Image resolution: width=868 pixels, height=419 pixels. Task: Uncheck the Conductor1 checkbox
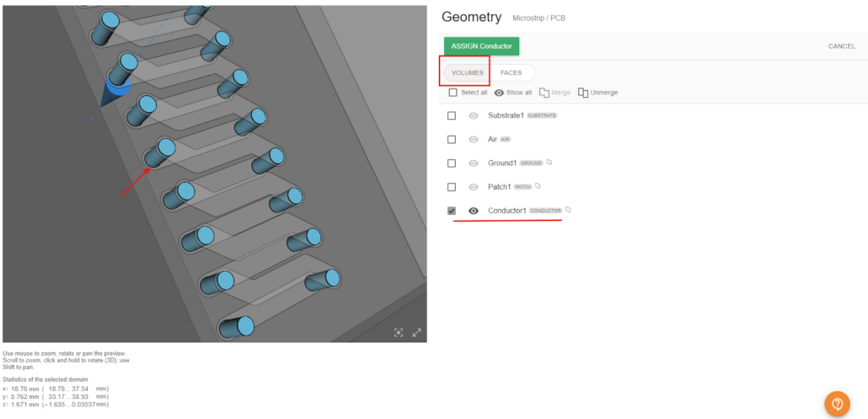coord(452,211)
